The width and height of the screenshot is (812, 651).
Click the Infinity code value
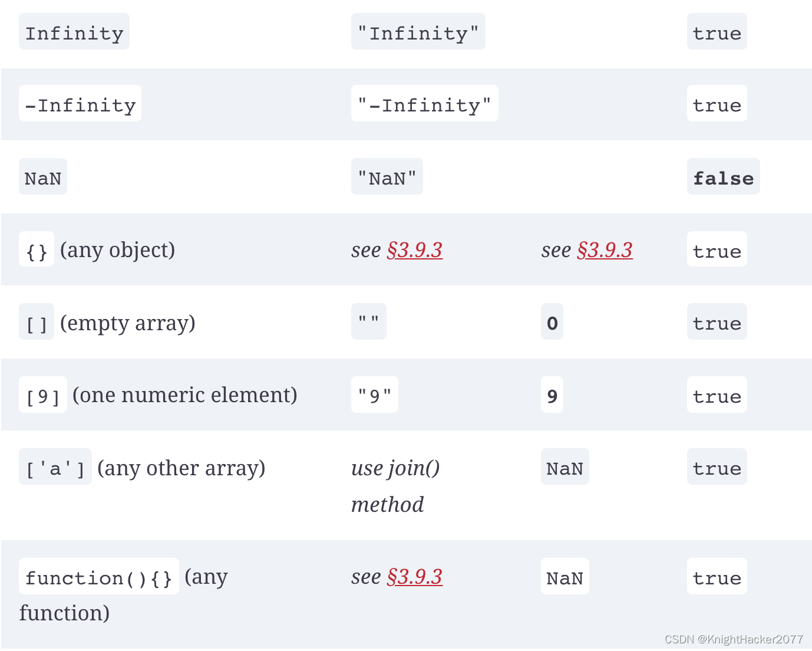pyautogui.click(x=74, y=32)
